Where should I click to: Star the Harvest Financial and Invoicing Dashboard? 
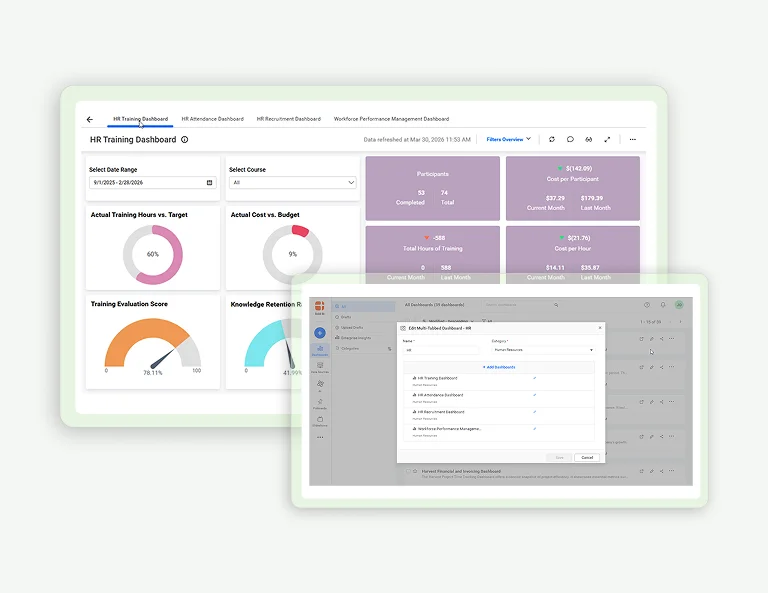[415, 471]
